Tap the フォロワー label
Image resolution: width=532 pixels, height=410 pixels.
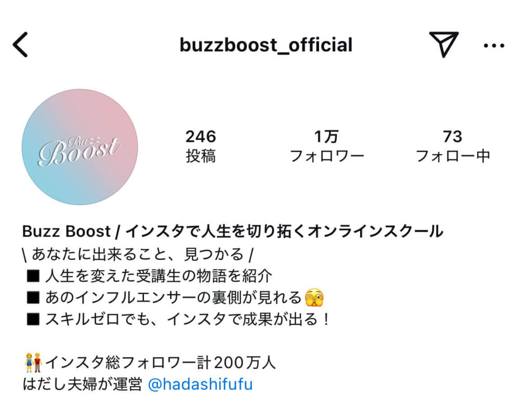(x=327, y=156)
